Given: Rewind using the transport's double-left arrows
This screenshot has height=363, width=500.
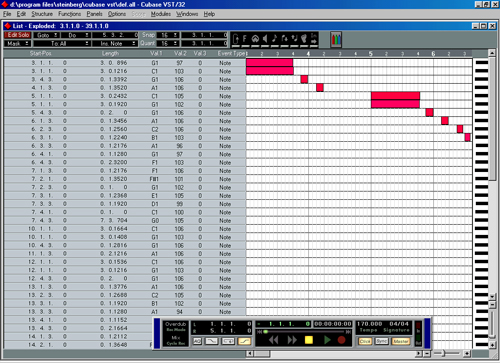Looking at the screenshot, I should pyautogui.click(x=273, y=340).
